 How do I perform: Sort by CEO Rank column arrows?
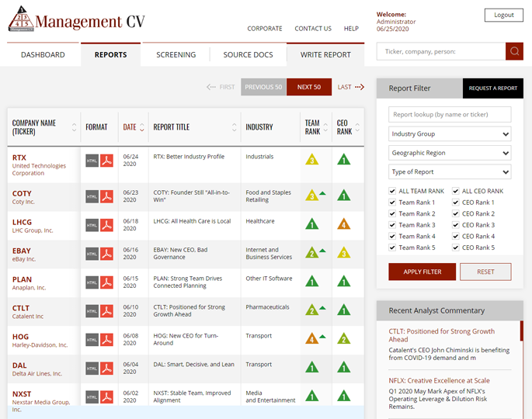[357, 127]
